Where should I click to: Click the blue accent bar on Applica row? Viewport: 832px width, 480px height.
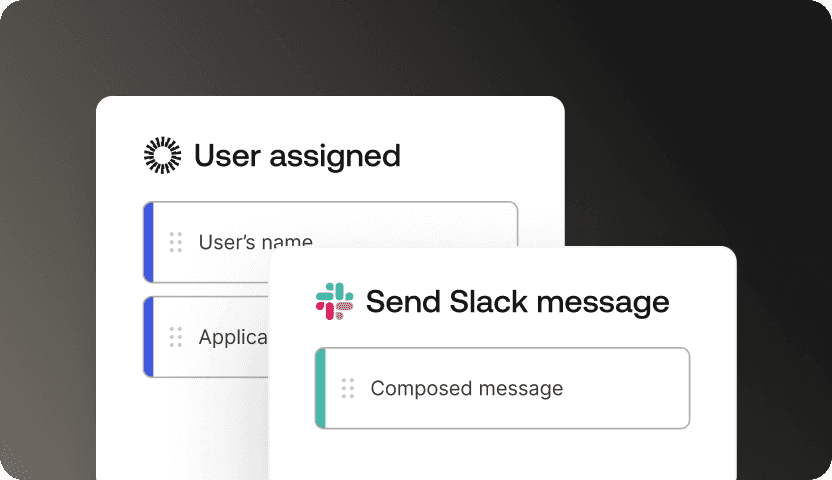coord(148,337)
